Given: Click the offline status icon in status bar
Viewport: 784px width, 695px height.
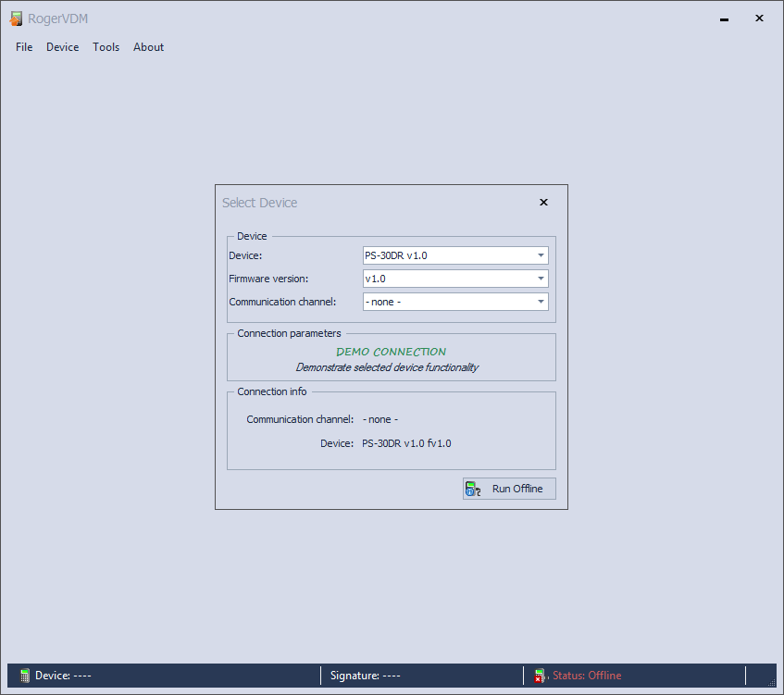Looking at the screenshot, I should click(x=539, y=676).
